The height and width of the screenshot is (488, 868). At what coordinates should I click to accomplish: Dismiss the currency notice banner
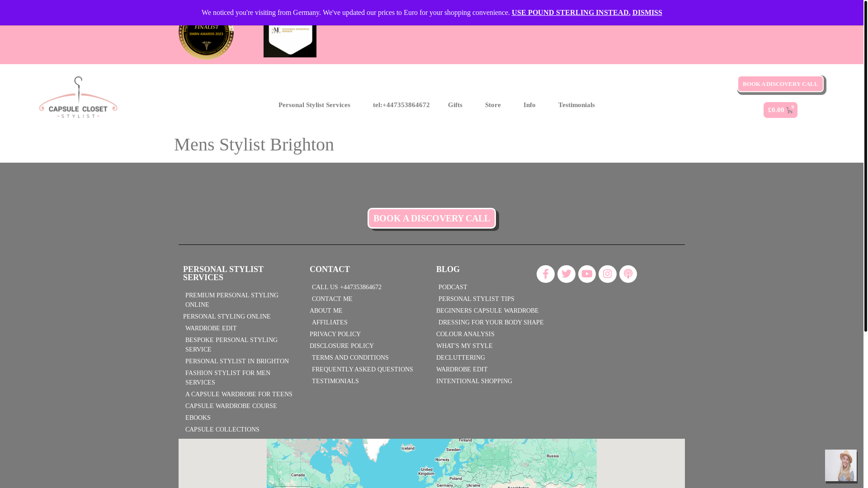click(x=647, y=13)
